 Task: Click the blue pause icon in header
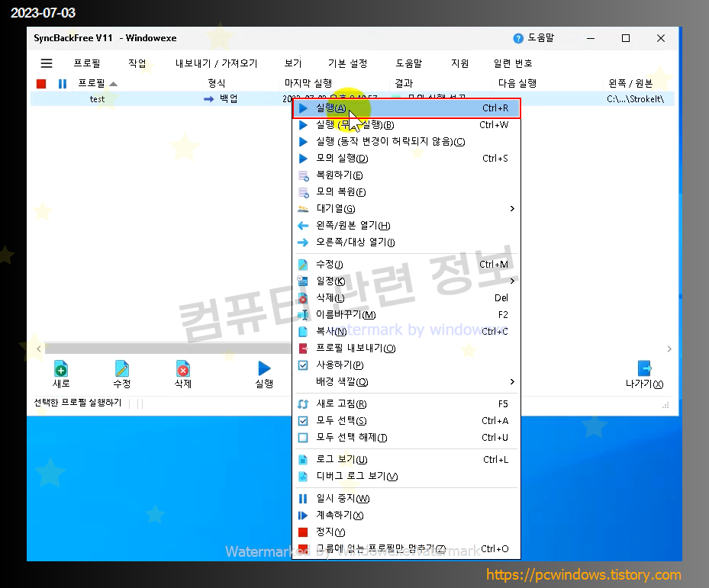pos(63,84)
